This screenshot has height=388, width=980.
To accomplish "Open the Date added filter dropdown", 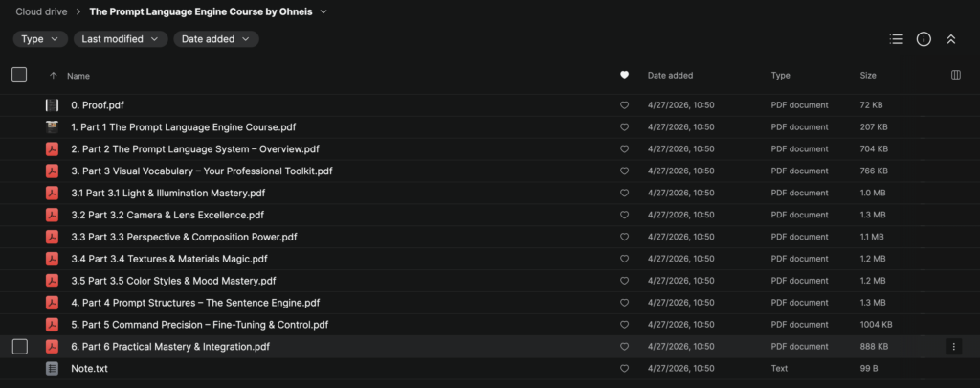I will (x=216, y=38).
